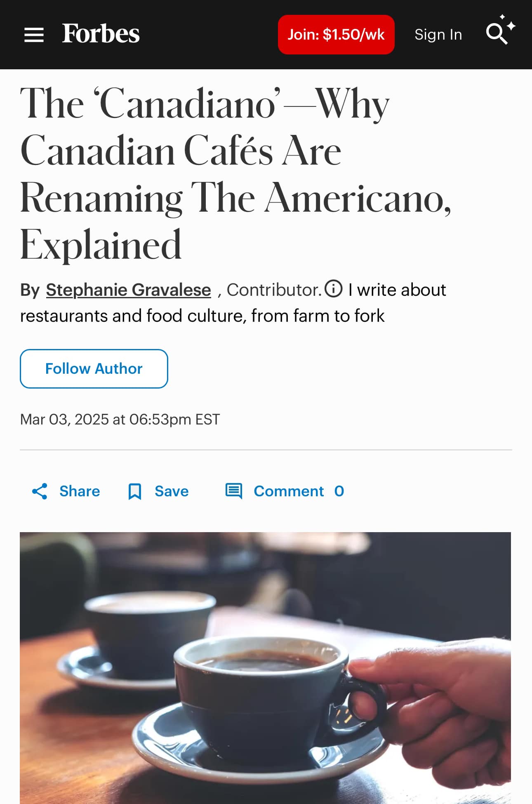This screenshot has width=532, height=804.
Task: Click the Forbes logo
Action: (x=101, y=34)
